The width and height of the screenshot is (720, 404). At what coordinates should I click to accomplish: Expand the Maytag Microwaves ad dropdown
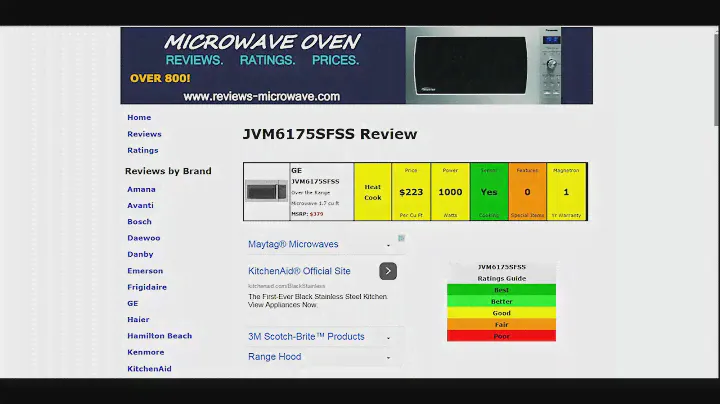click(x=388, y=245)
